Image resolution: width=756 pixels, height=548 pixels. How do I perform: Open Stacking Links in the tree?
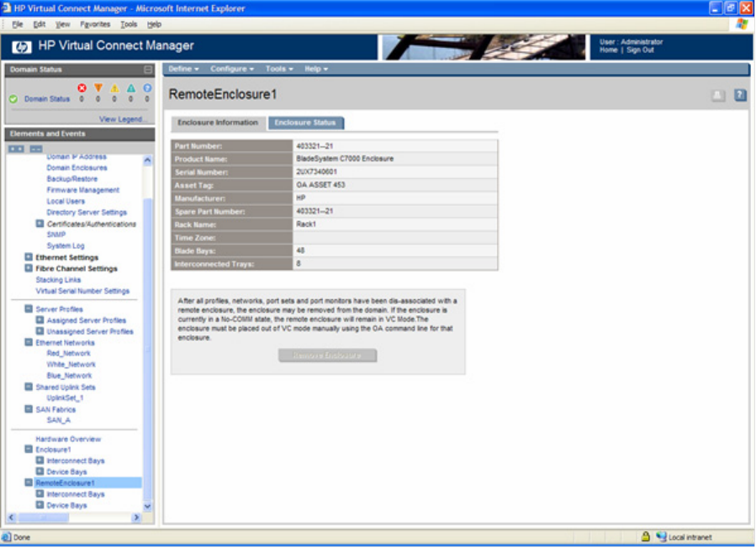coord(58,280)
